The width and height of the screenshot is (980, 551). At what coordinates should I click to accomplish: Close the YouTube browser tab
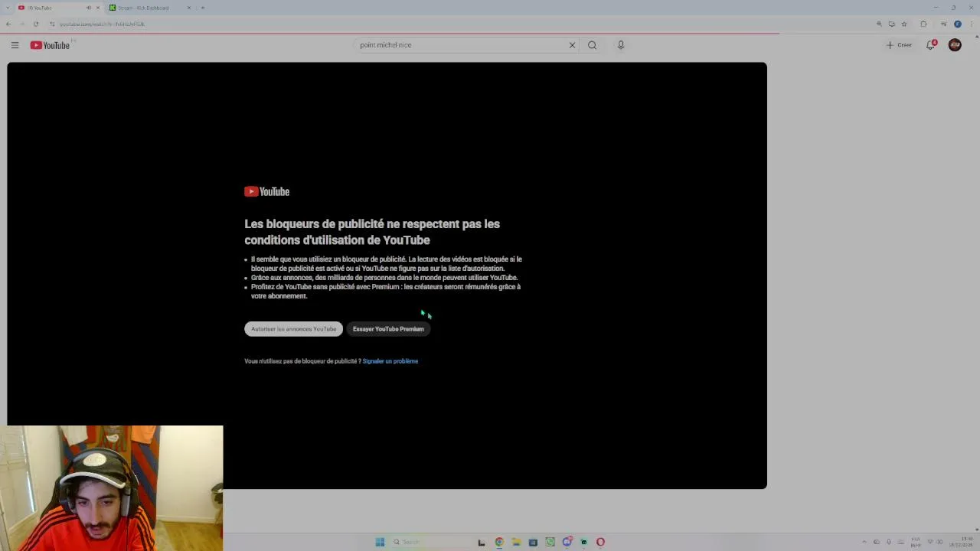[x=97, y=8]
